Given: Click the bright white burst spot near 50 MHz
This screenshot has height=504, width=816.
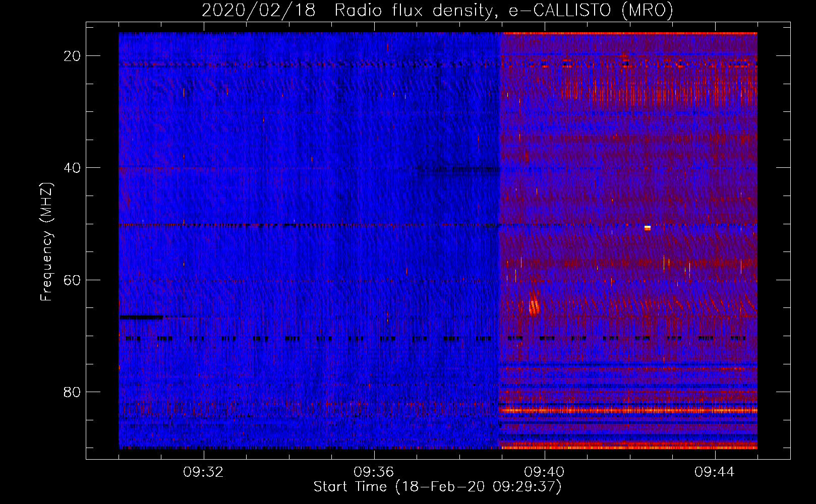Looking at the screenshot, I should [648, 228].
